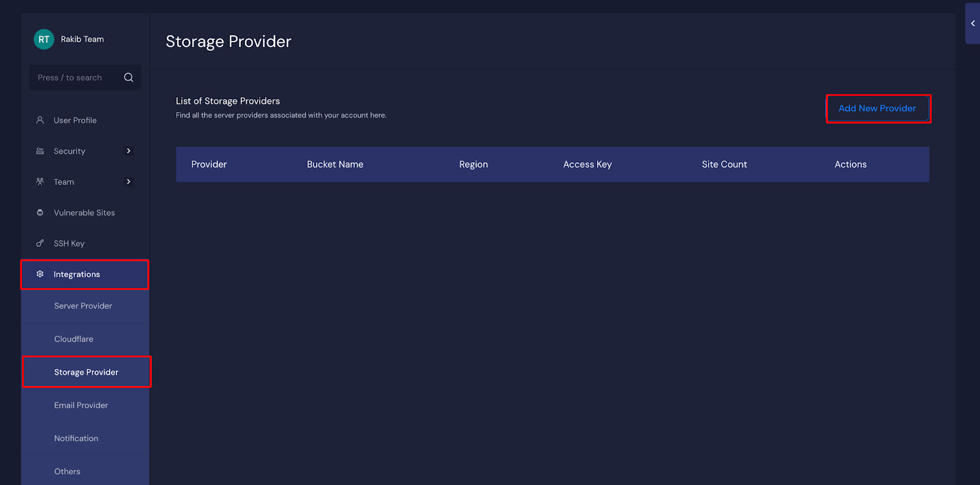Click the search magnifier icon
This screenshot has height=485, width=980.
click(129, 78)
